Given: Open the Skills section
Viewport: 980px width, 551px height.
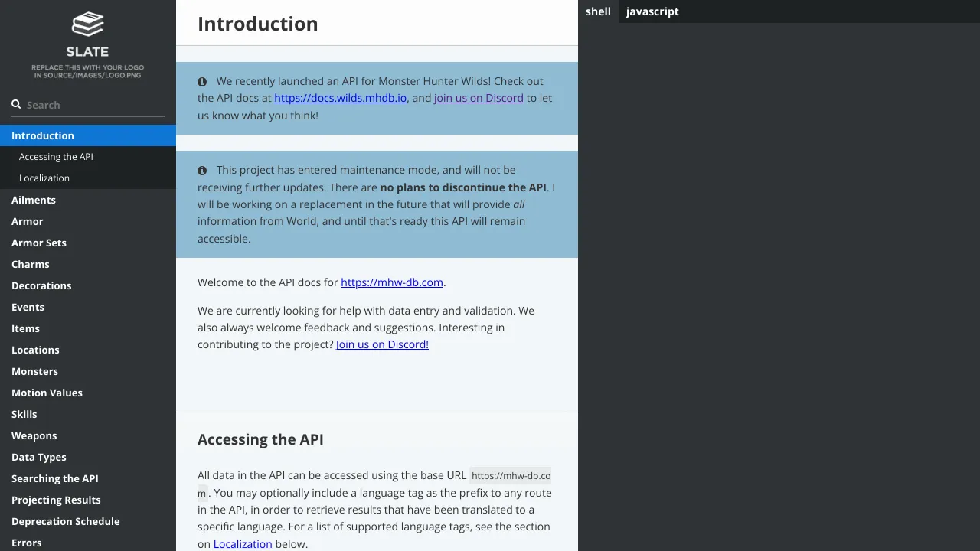Looking at the screenshot, I should click(88, 414).
